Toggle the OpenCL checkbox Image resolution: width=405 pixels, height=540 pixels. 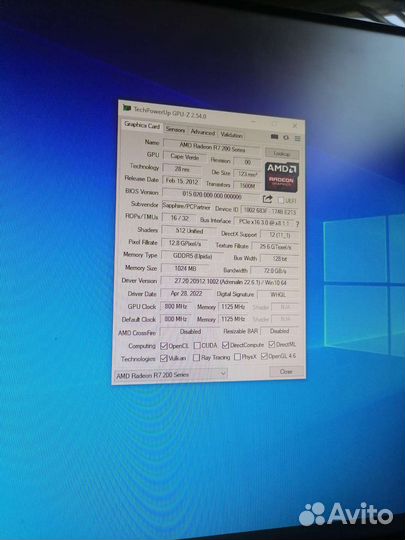click(x=164, y=346)
